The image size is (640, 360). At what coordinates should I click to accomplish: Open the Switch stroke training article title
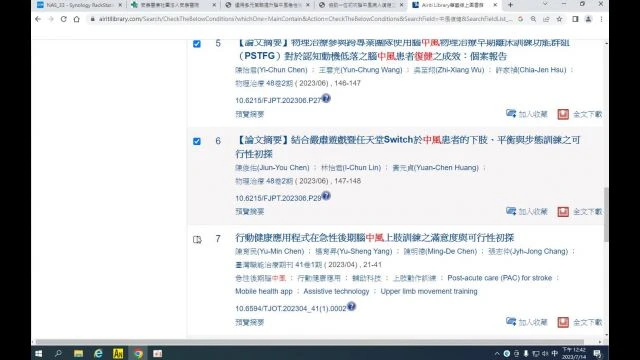407,147
